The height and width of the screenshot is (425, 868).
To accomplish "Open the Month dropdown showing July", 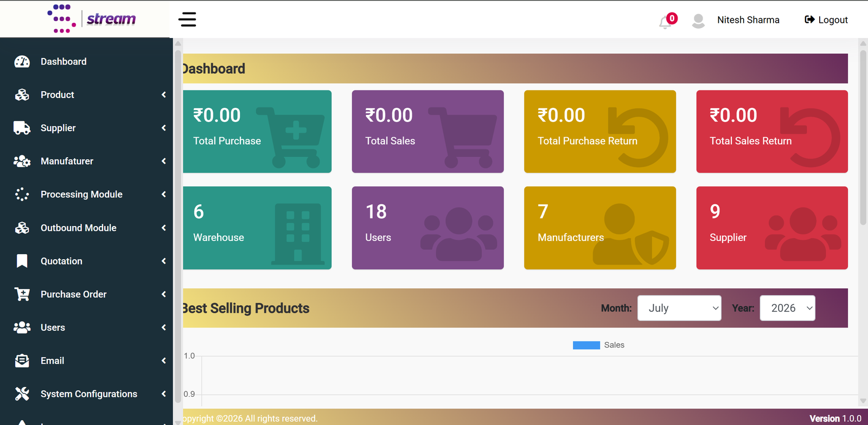I will 679,308.
